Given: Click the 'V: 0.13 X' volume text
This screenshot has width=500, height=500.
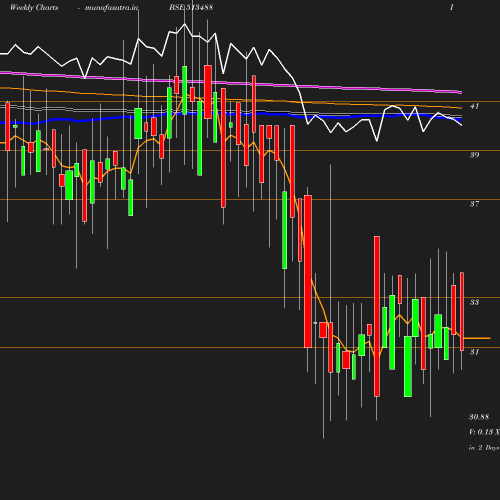Looking at the screenshot, I should [484, 432].
